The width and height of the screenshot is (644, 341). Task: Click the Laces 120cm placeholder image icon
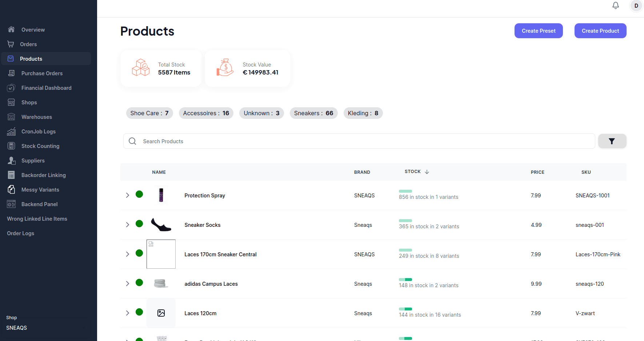click(x=161, y=313)
